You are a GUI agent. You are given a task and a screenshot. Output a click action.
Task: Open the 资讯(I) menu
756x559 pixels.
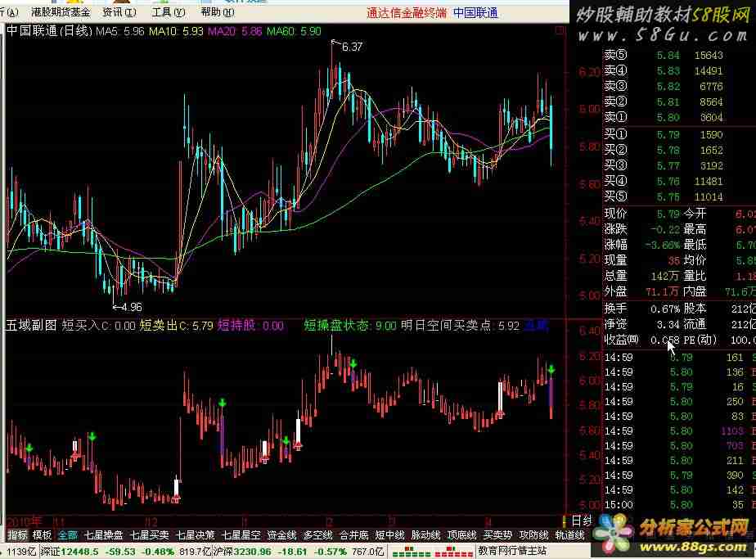point(119,11)
